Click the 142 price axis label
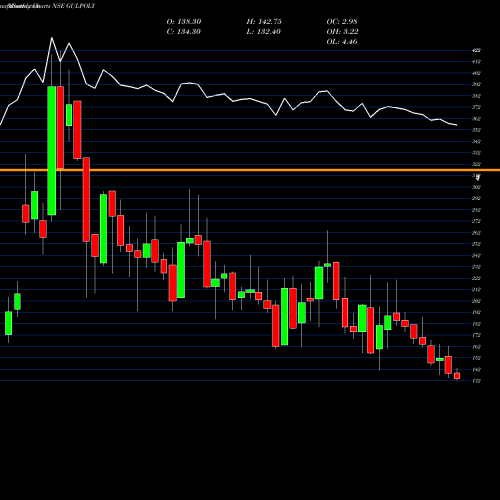The height and width of the screenshot is (500, 500). click(476, 370)
